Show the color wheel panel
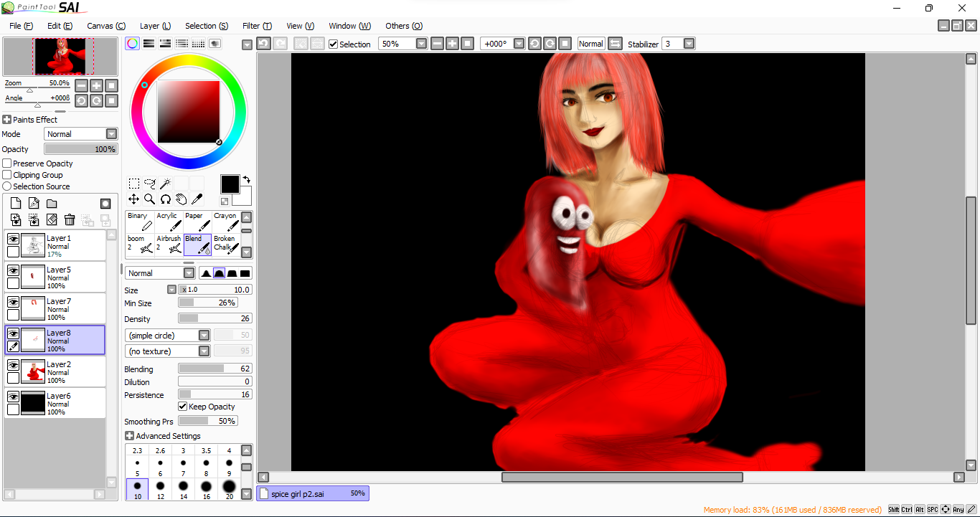The height and width of the screenshot is (517, 980). pos(132,44)
